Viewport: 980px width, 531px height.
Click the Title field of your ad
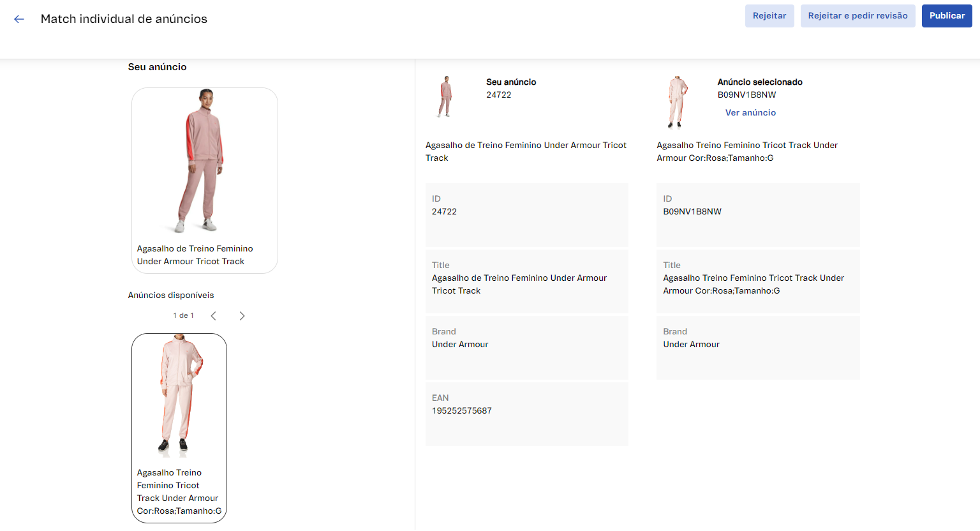point(526,281)
